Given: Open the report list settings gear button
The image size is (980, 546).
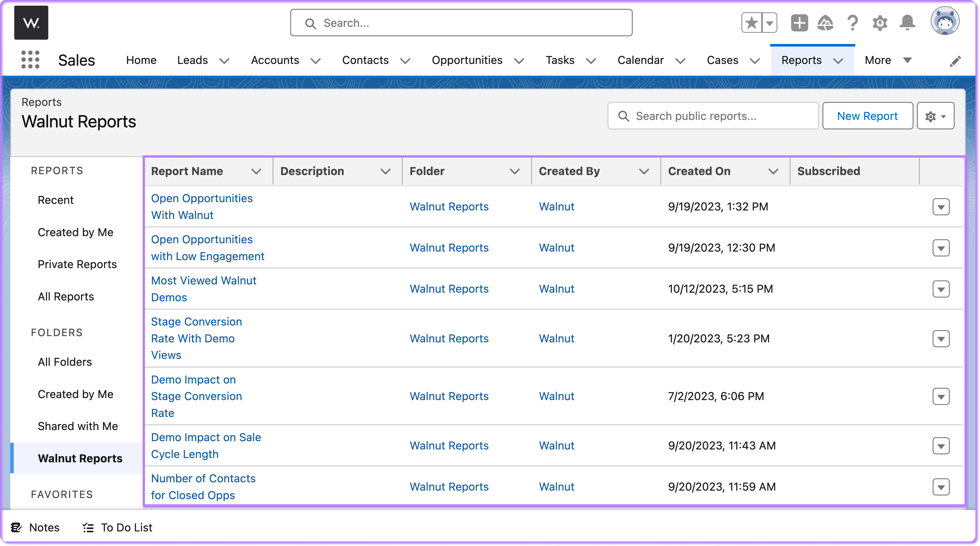Looking at the screenshot, I should click(935, 116).
